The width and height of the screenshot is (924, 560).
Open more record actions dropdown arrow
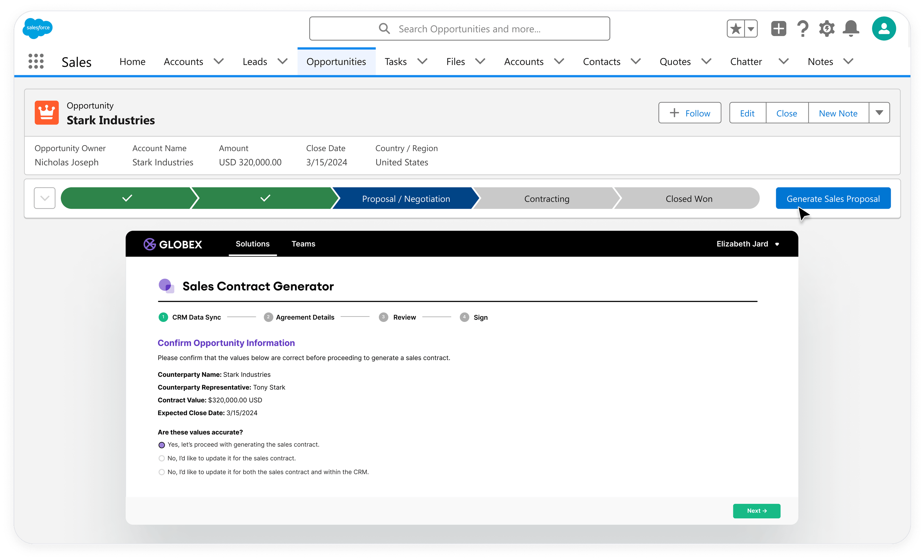pyautogui.click(x=879, y=113)
